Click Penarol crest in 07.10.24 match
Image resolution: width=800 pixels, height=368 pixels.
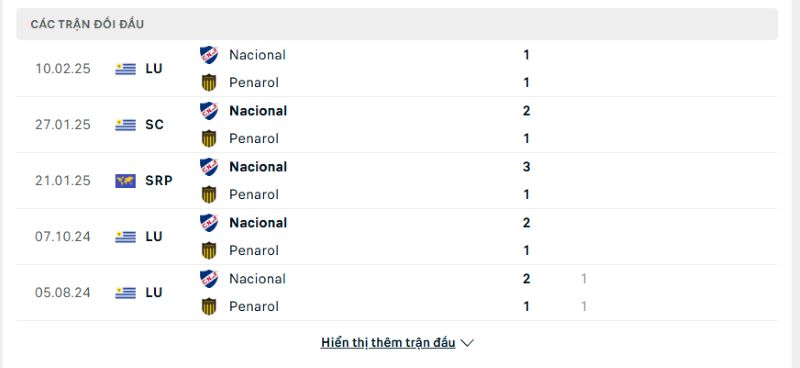[209, 251]
